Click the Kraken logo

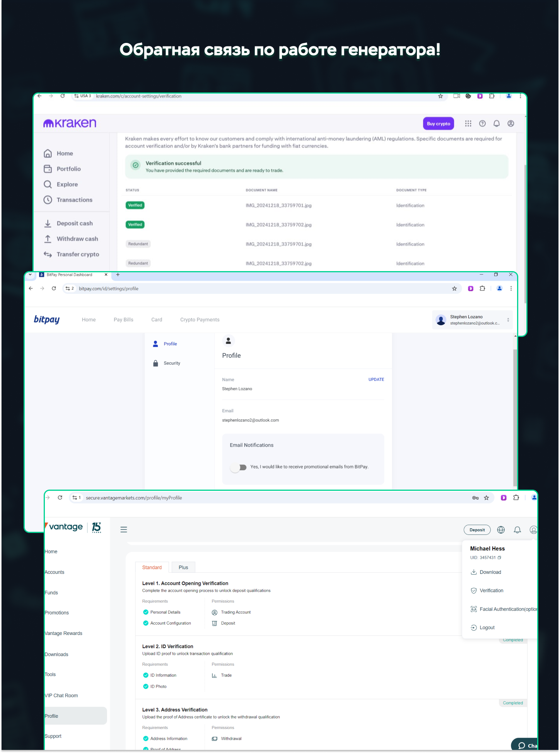(x=70, y=123)
